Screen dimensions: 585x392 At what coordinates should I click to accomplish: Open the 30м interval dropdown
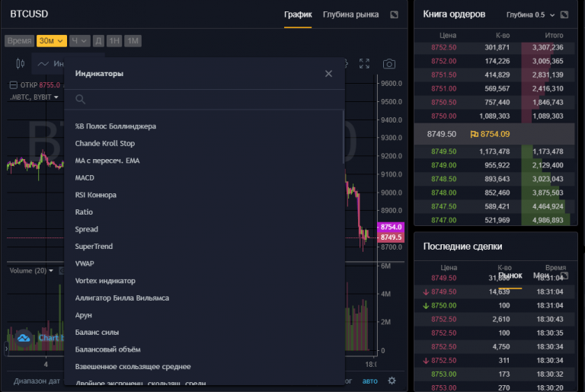pyautogui.click(x=51, y=40)
